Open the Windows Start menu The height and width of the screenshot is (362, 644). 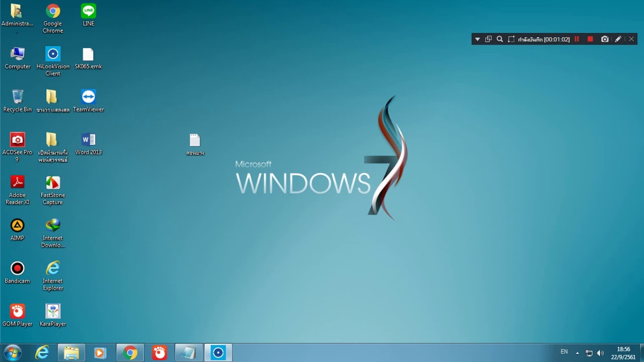click(12, 353)
